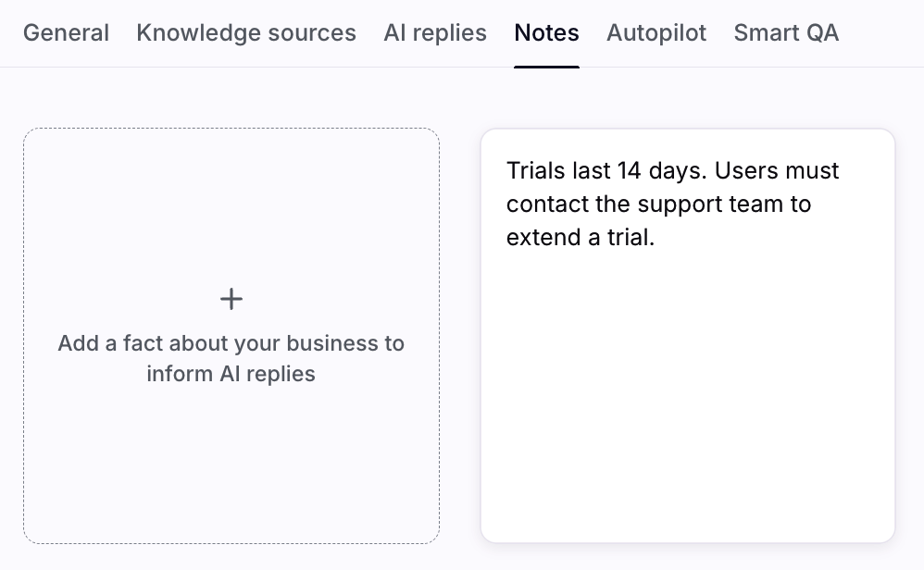Click the "QA" text in the Smart QA tab
This screenshot has width=924, height=570.
coord(818,33)
